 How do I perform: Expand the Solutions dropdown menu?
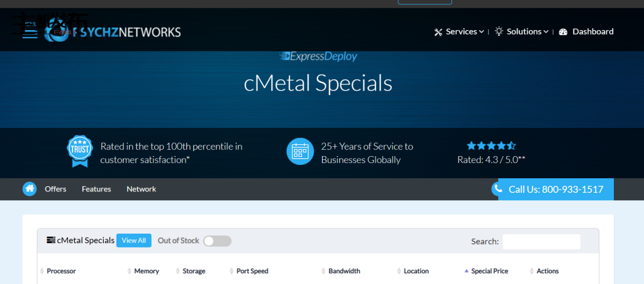point(521,31)
